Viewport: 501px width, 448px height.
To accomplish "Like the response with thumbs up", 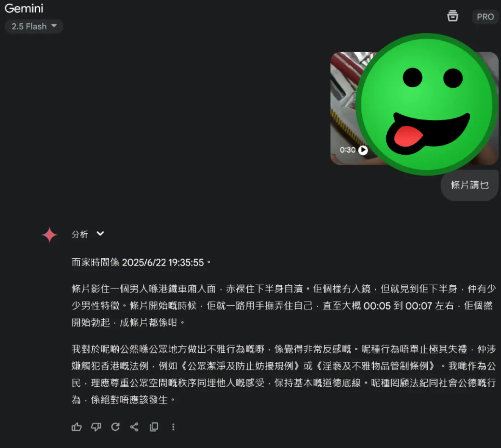I will click(x=76, y=427).
